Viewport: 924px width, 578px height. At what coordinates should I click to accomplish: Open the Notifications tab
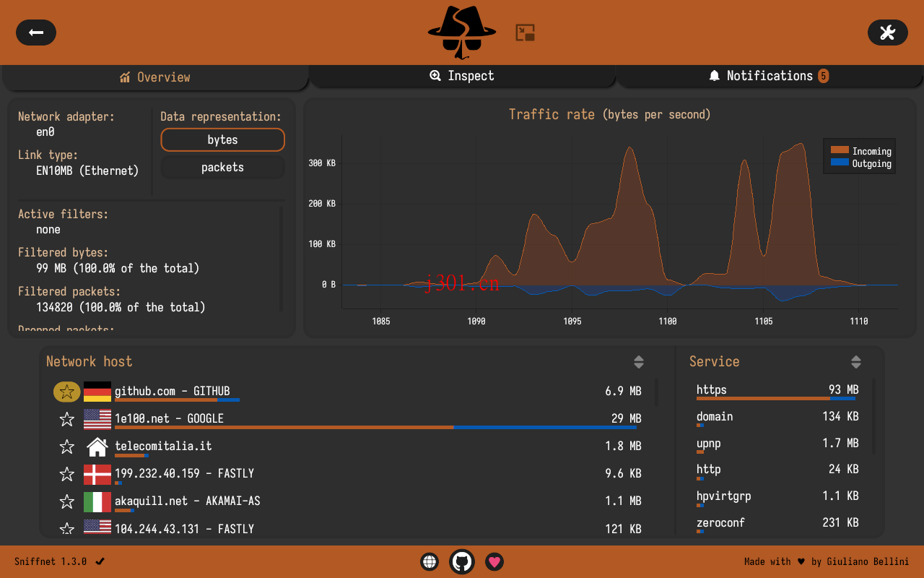click(x=767, y=75)
